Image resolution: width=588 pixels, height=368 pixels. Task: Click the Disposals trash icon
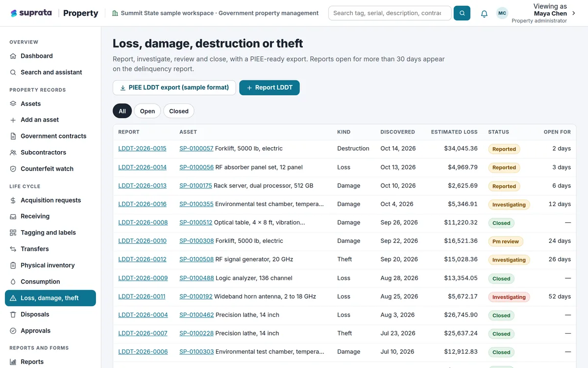click(x=13, y=315)
